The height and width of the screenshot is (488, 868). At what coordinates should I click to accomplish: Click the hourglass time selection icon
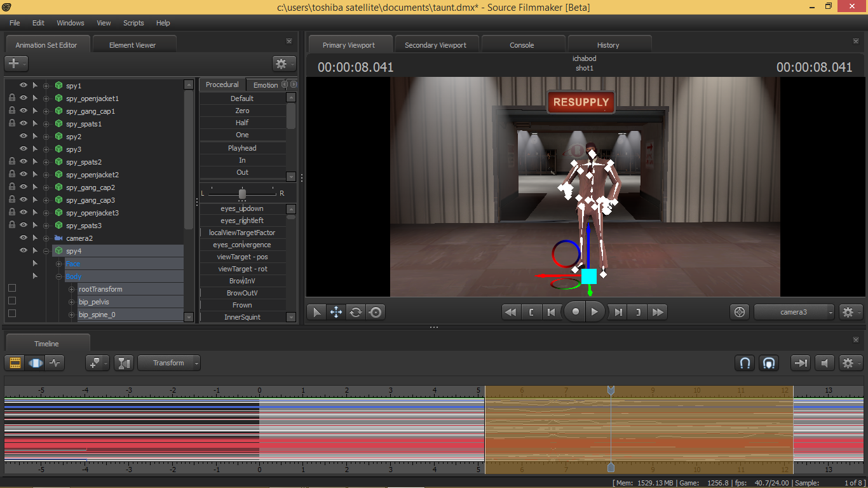[124, 363]
